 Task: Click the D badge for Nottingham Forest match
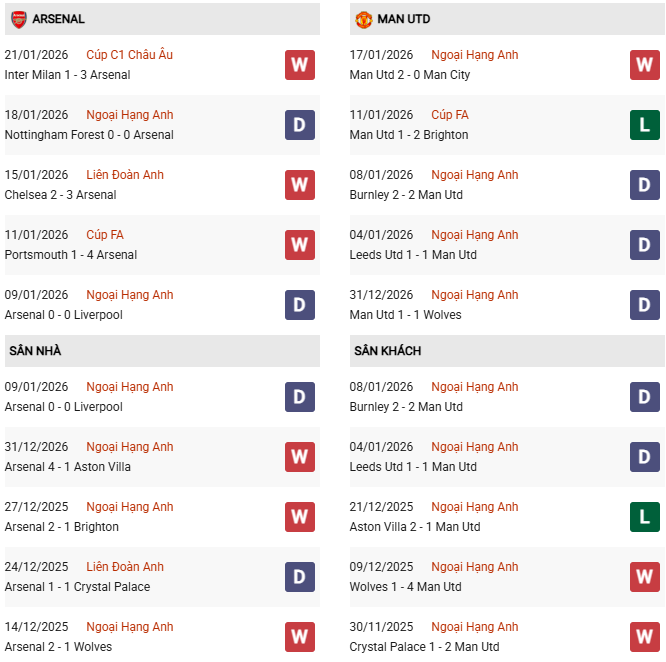point(300,125)
